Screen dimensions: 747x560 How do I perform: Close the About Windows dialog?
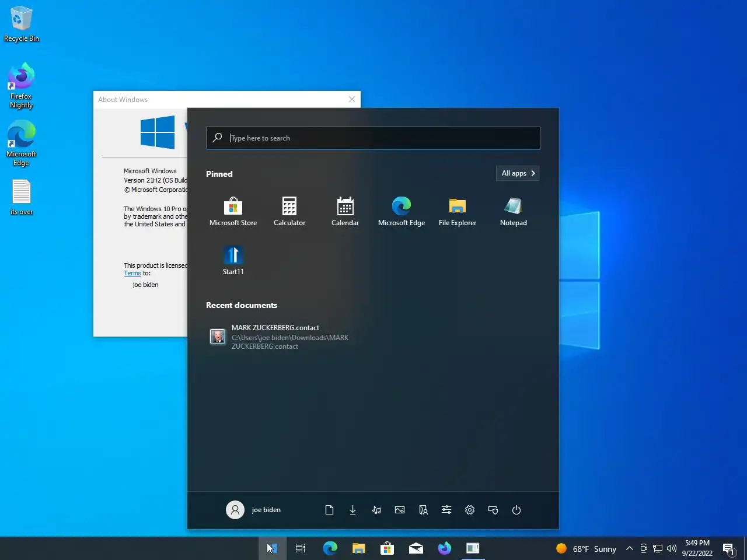pyautogui.click(x=352, y=99)
